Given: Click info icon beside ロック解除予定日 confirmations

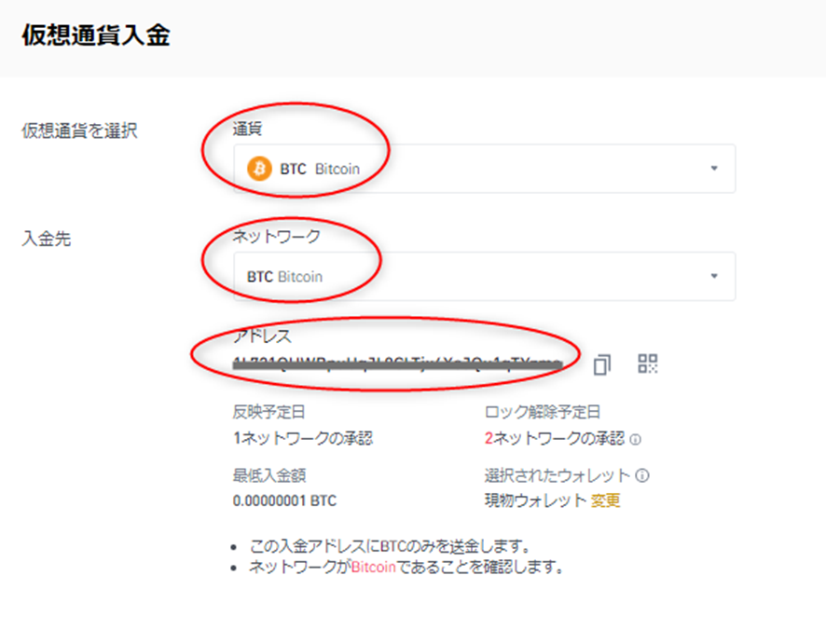Looking at the screenshot, I should click(636, 440).
